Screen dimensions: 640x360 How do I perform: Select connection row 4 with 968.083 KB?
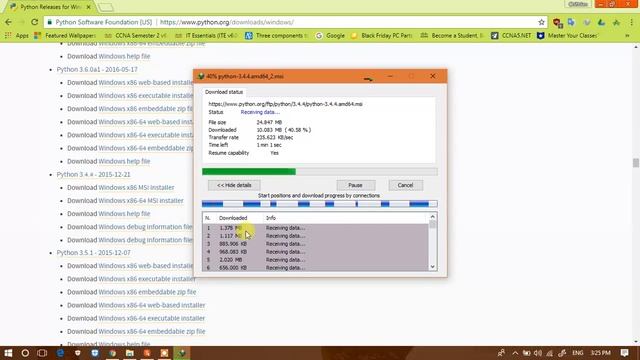click(315, 252)
